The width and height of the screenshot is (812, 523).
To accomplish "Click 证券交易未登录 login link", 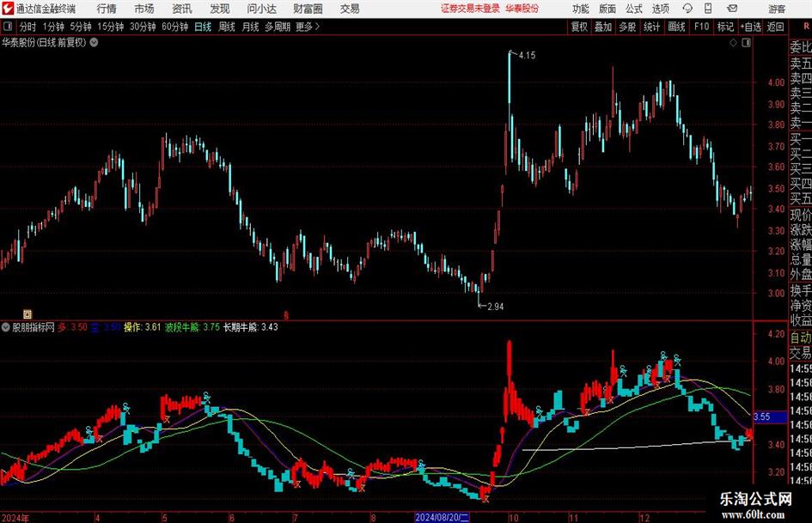I will click(470, 9).
